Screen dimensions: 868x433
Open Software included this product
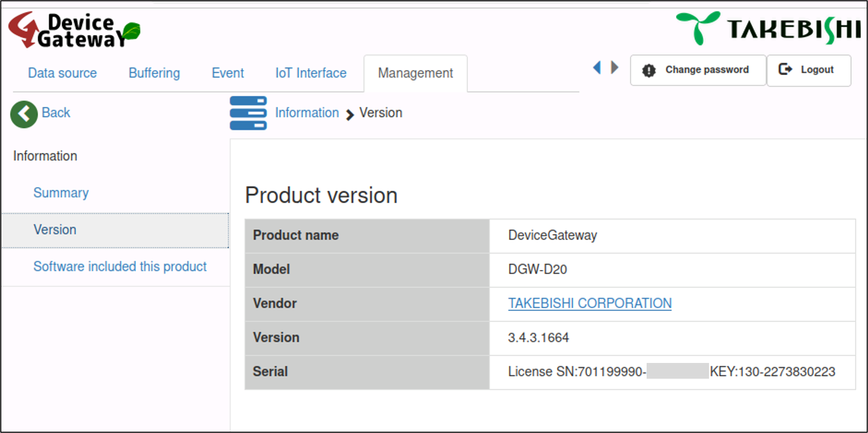point(120,267)
